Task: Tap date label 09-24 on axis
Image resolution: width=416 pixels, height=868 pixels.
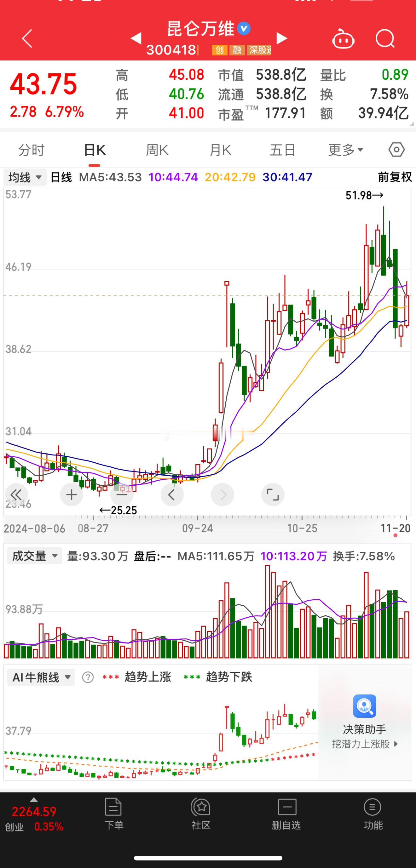Action: click(198, 528)
